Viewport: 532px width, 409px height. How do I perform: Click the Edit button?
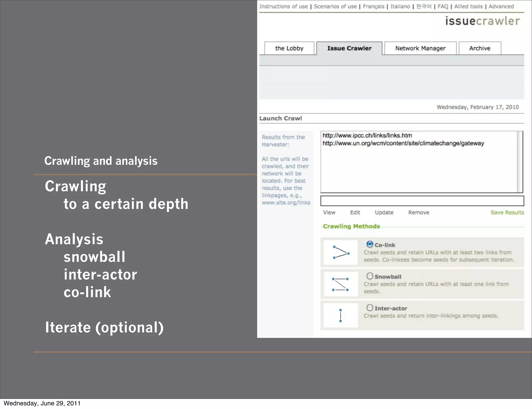pyautogui.click(x=355, y=213)
